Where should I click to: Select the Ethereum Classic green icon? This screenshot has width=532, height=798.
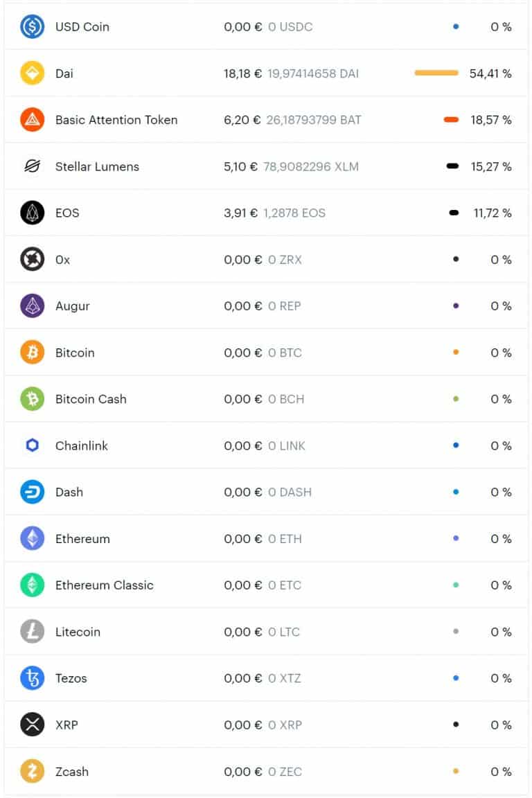pos(32,585)
